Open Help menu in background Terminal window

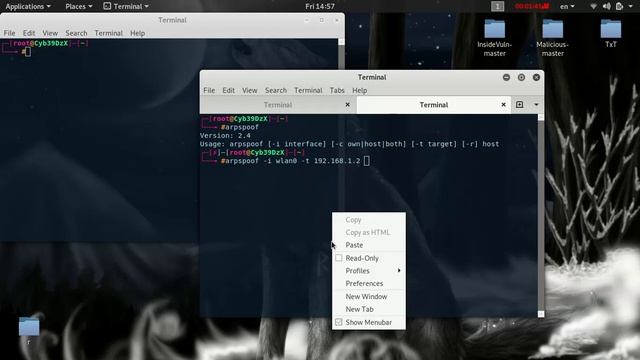(x=137, y=33)
